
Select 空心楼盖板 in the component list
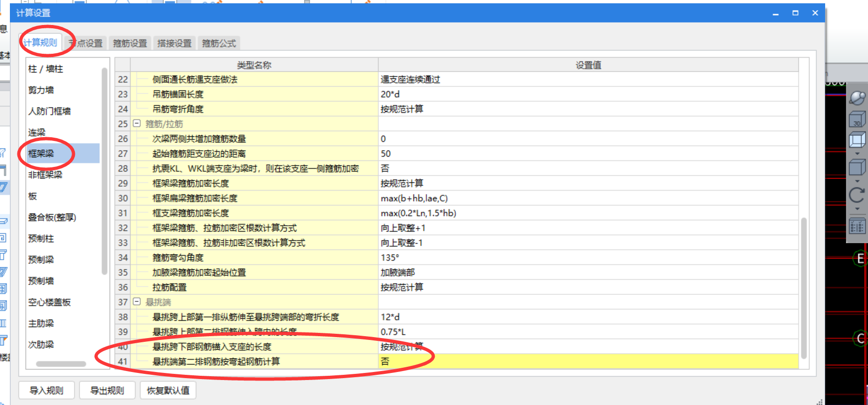coord(49,302)
